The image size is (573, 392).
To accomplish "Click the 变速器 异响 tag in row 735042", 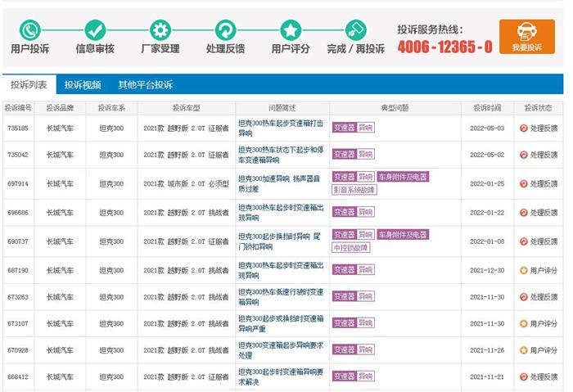I will 354,154.
